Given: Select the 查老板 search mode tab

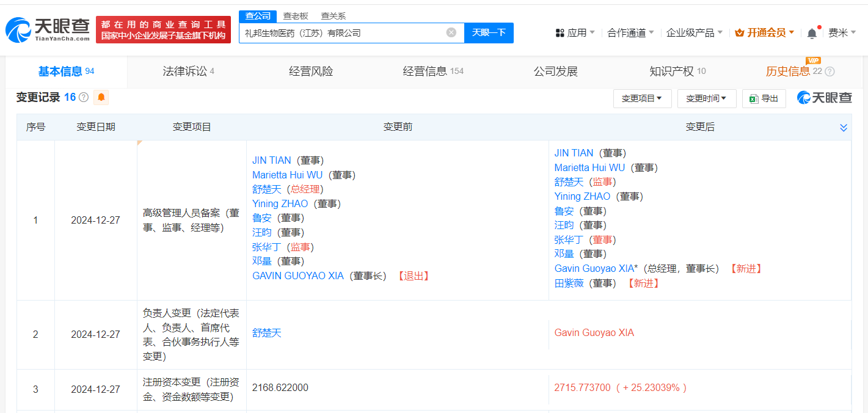Looking at the screenshot, I should pos(296,16).
